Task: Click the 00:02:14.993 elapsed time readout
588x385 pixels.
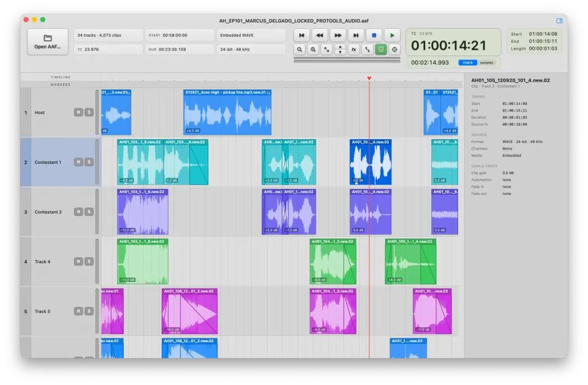Action: [x=430, y=63]
